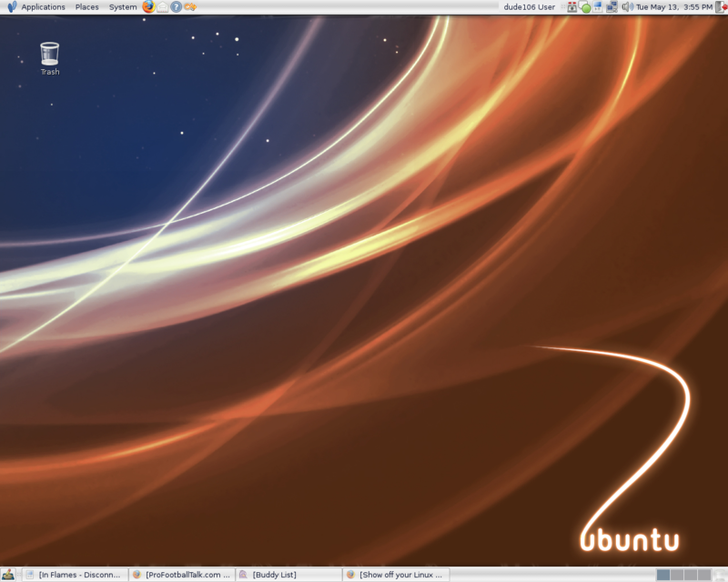The width and height of the screenshot is (728, 582).
Task: Restore the ProFootballTalk.com window
Action: pos(183,575)
